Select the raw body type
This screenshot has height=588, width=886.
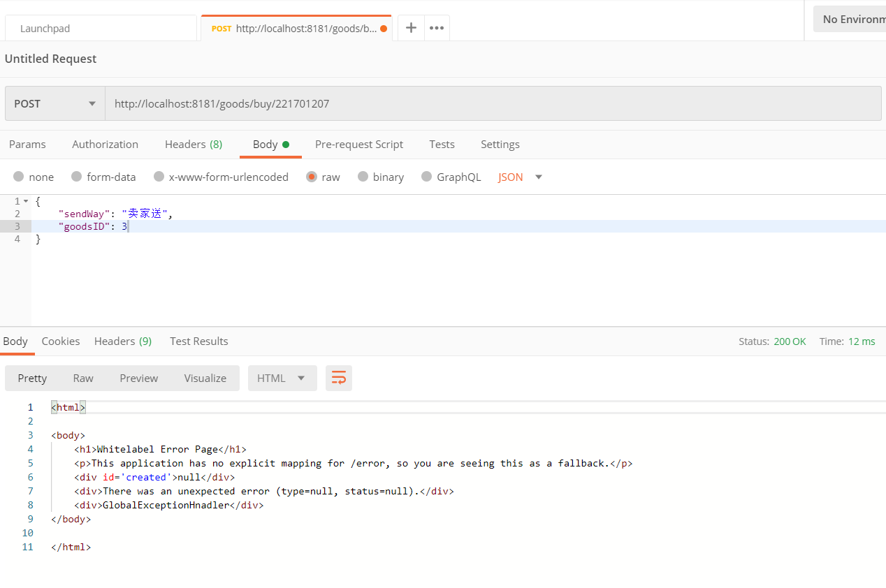[x=324, y=177]
